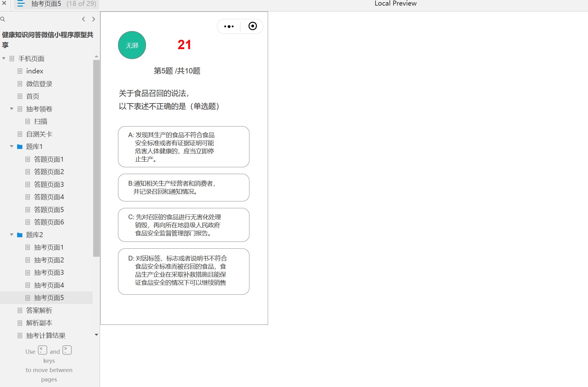Image resolution: width=588 pixels, height=387 pixels.
Task: Open the 扫描 page
Action: [41, 122]
